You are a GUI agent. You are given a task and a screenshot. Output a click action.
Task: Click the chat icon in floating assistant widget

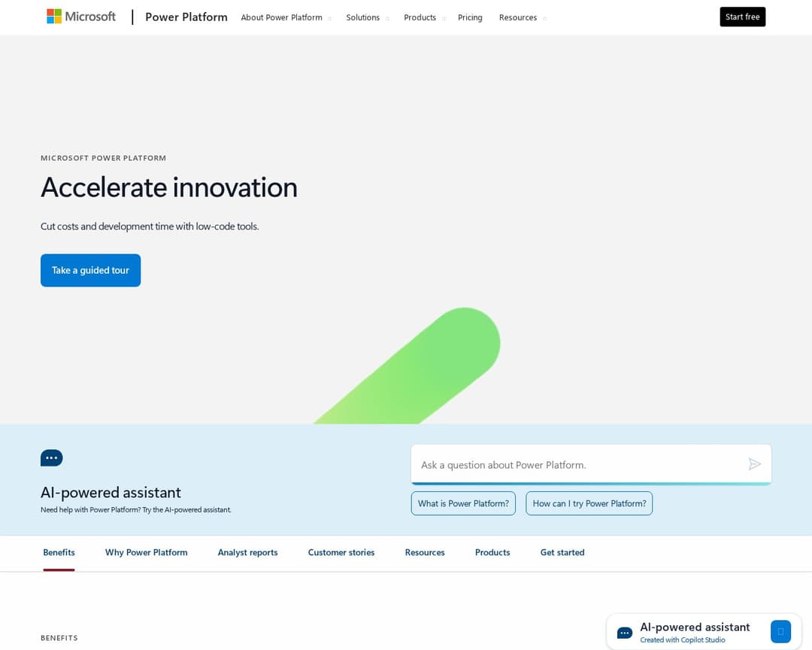pyautogui.click(x=625, y=633)
